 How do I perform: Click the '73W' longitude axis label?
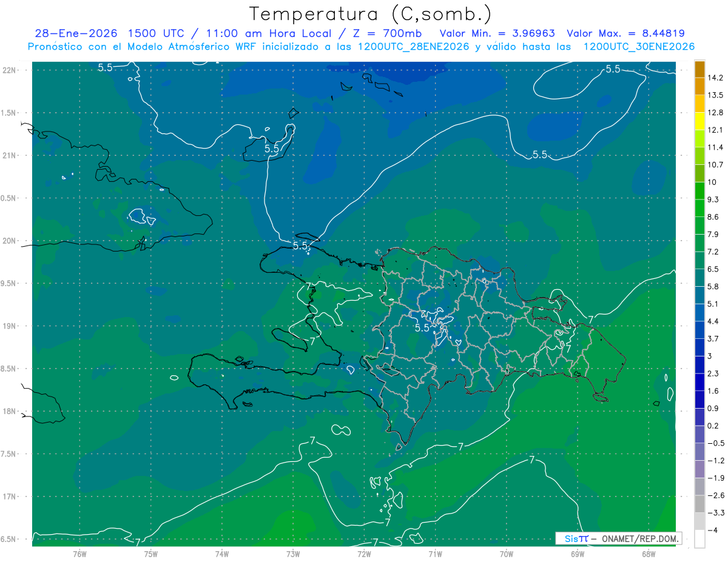[x=292, y=554]
